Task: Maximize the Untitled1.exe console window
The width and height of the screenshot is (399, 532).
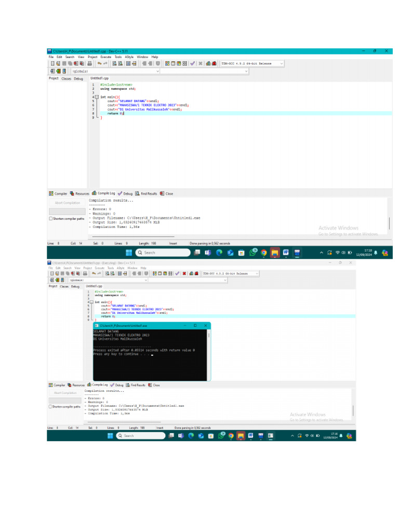Action: 195,325
